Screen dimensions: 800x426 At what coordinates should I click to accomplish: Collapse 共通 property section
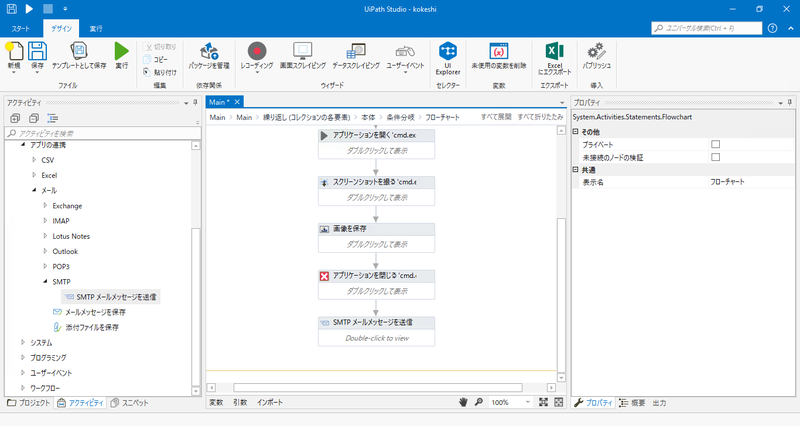(576, 169)
